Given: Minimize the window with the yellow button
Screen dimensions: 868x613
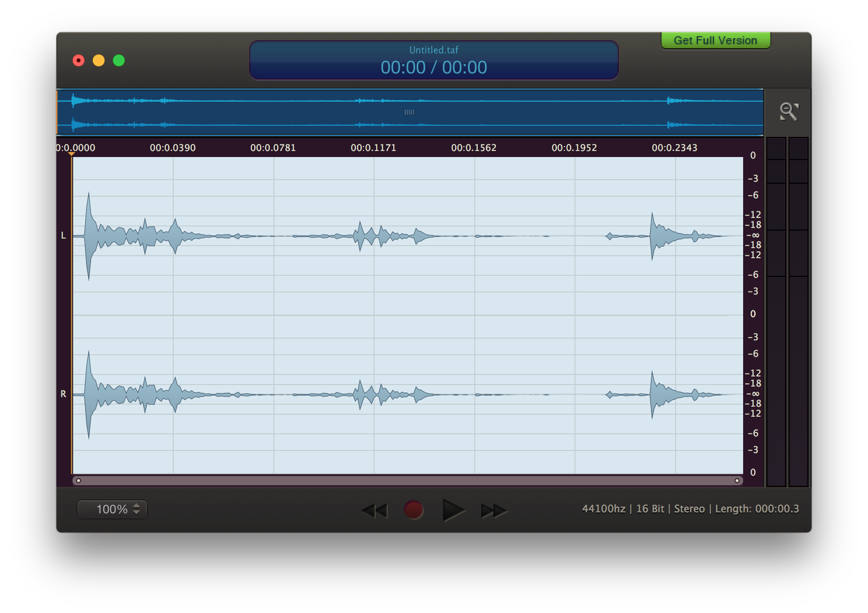Looking at the screenshot, I should click(99, 60).
